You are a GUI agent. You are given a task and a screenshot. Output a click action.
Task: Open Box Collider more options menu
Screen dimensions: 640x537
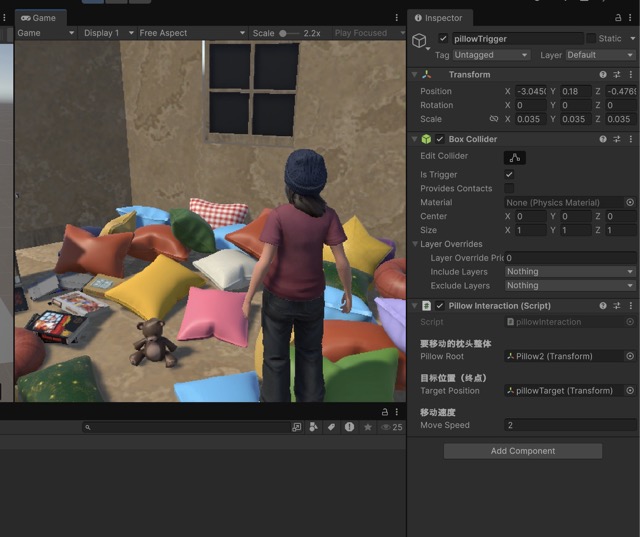coord(631,139)
